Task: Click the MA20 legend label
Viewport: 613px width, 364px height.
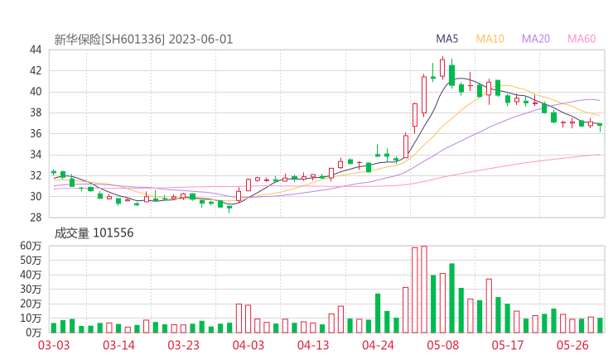Action: 536,39
